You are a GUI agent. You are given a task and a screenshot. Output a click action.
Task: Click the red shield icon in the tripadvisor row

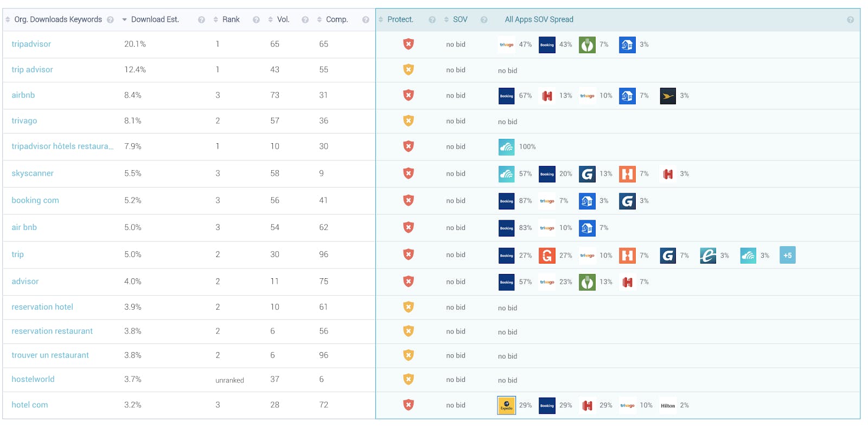[x=409, y=44]
